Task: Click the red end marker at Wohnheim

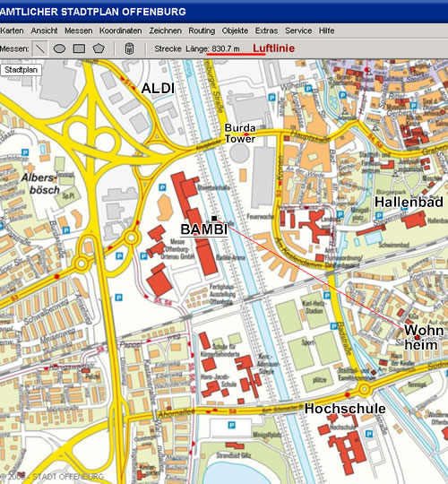Action: (x=418, y=337)
